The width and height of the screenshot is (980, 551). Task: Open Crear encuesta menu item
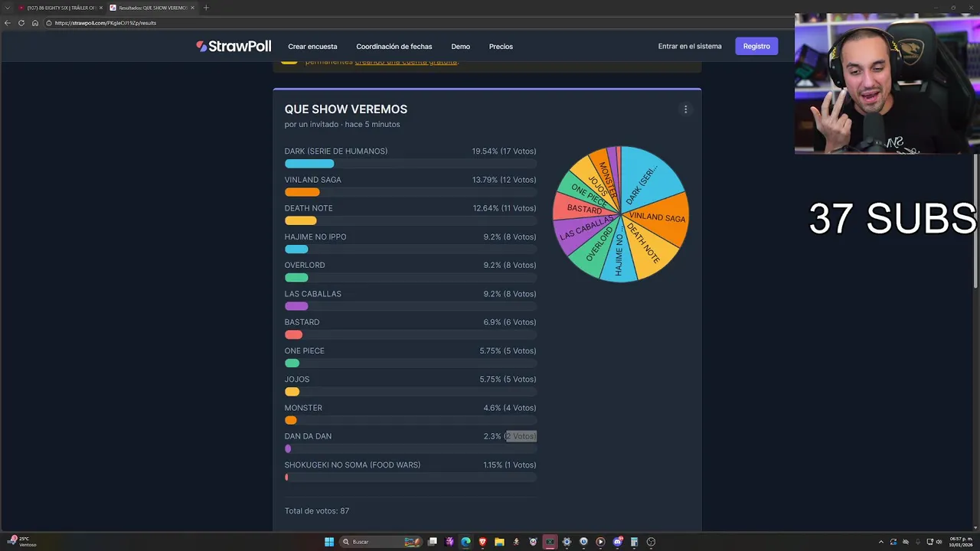click(x=312, y=47)
